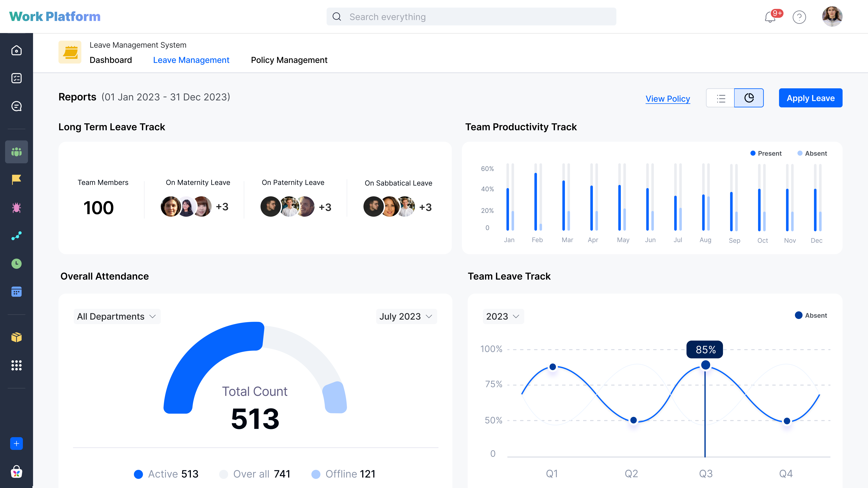Click first avatar under On Paternity Leave
The image size is (868, 488).
(x=270, y=207)
